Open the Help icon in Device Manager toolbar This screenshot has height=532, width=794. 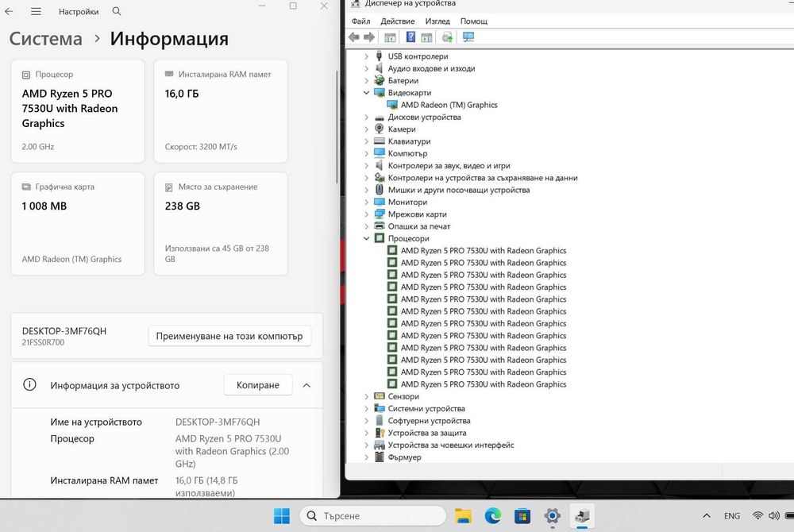(410, 37)
